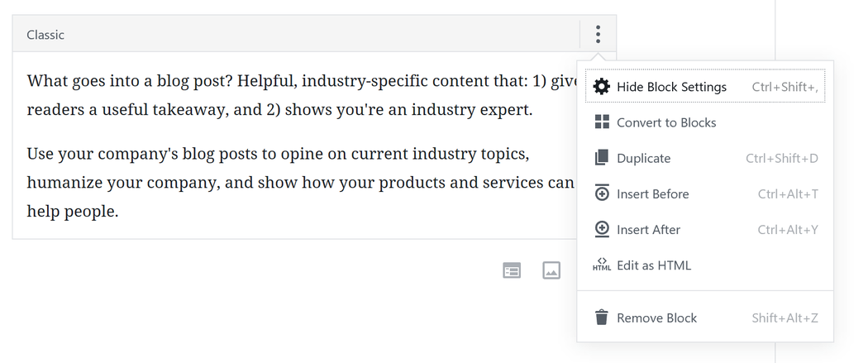Select the Convert to Blocks text label
Viewport: 868px width, 363px height.
click(x=666, y=122)
